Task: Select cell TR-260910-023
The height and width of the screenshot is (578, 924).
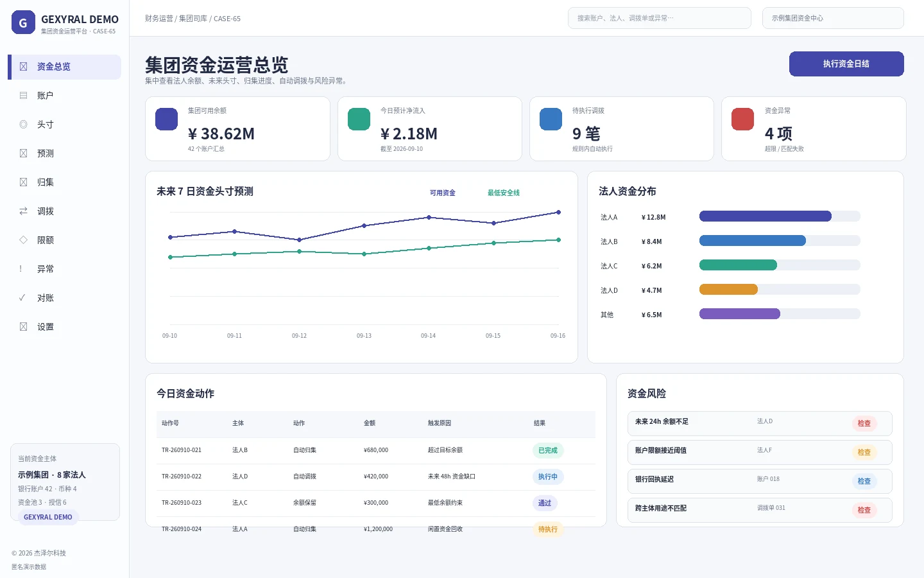Action: click(182, 503)
